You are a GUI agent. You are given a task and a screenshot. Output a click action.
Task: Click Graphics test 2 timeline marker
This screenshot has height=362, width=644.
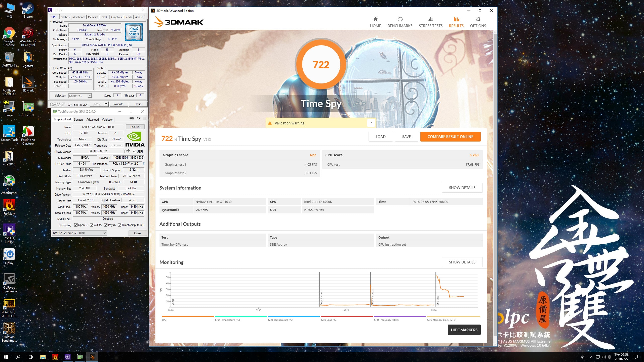(373, 297)
